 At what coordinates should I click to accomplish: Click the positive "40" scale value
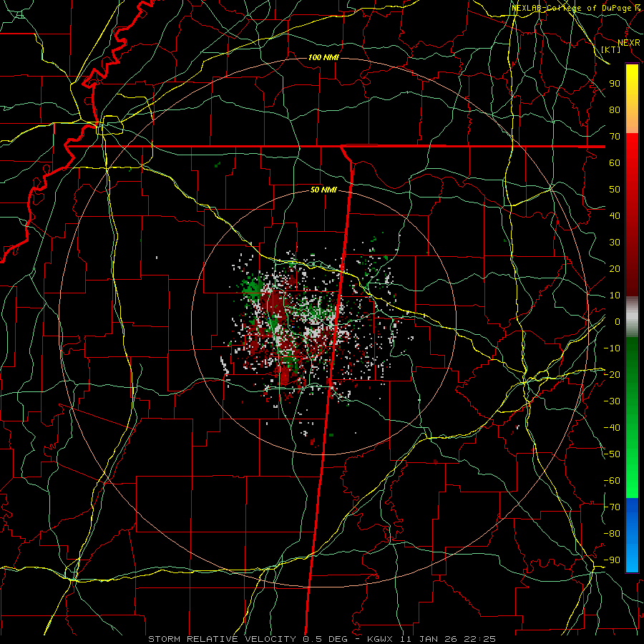pyautogui.click(x=615, y=215)
